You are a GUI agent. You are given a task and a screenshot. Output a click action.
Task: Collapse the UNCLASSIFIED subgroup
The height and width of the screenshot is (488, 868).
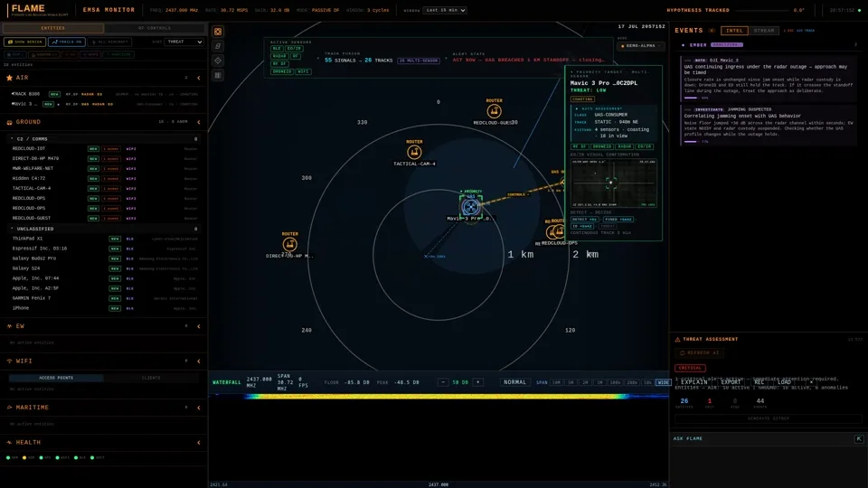(103, 229)
